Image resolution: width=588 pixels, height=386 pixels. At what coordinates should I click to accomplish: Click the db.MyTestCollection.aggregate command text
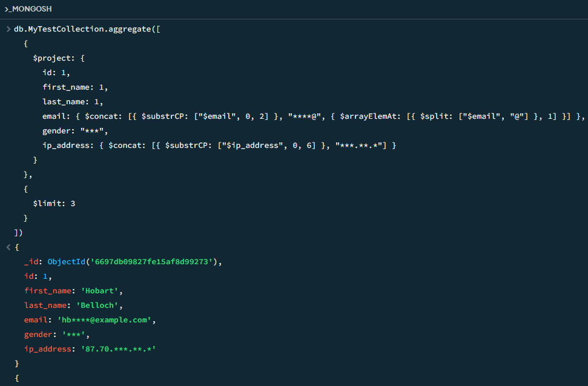pos(87,29)
